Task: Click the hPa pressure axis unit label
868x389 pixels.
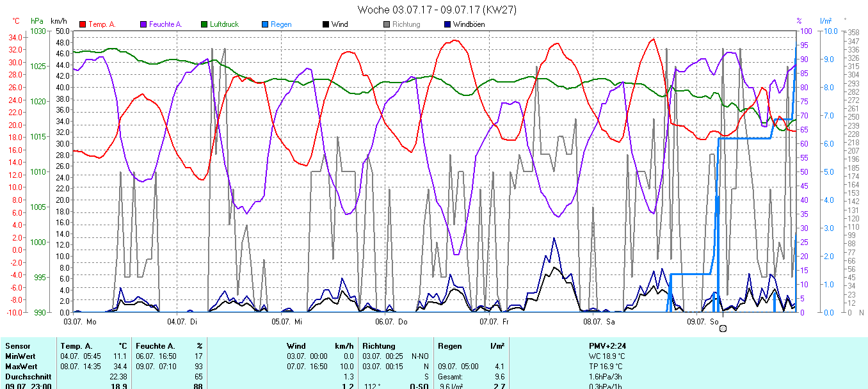Action: pos(37,21)
